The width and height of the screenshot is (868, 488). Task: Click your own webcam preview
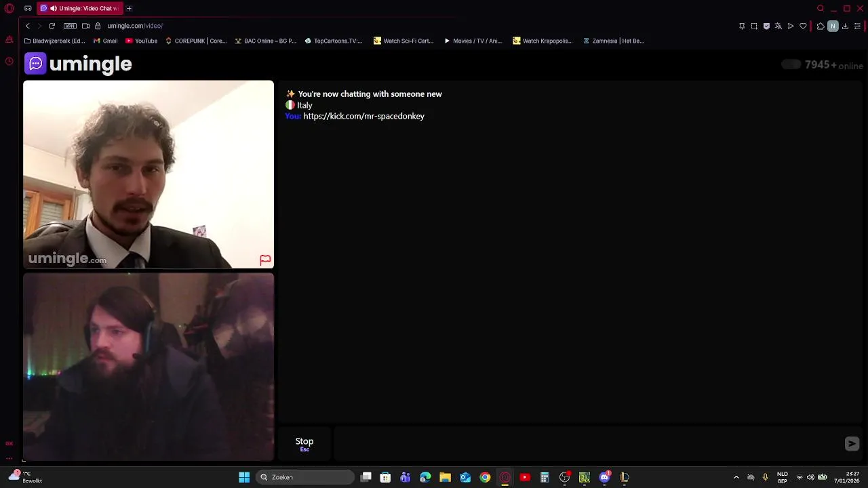coord(149,367)
